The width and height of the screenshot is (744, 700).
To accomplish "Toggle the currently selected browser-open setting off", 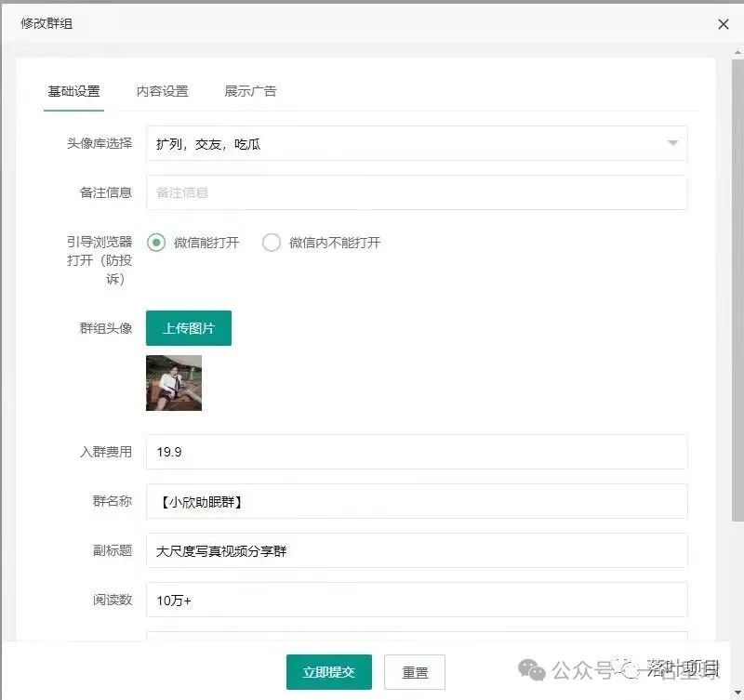I will tap(158, 242).
